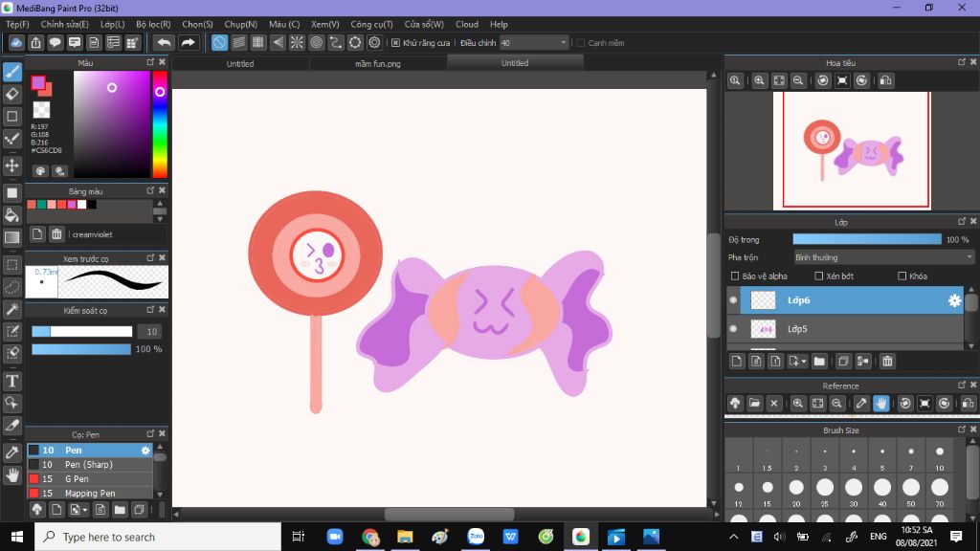Pick the black swatch in Bảng màu
This screenshot has height=551, width=980.
(92, 205)
